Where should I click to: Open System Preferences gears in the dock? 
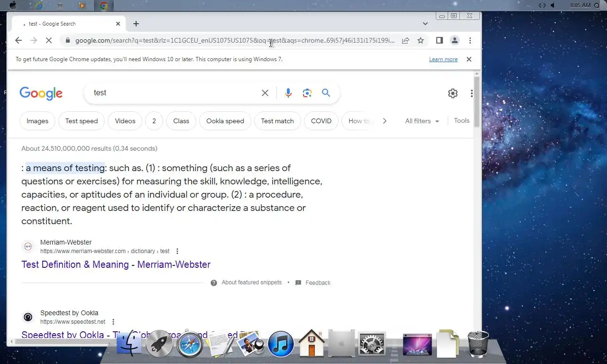(x=372, y=344)
